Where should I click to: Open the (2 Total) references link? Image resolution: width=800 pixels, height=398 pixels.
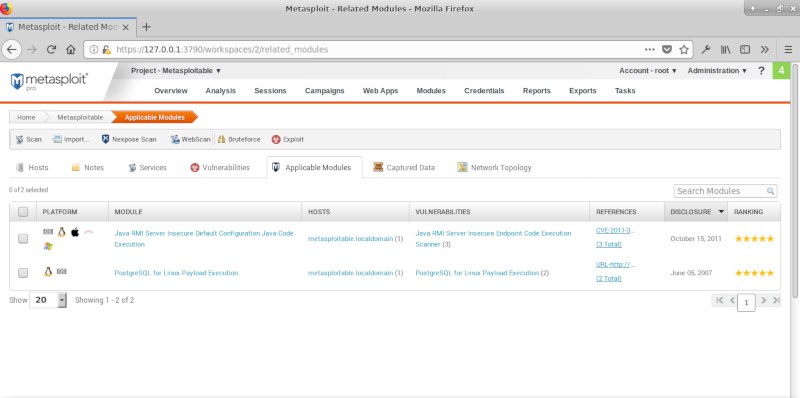[x=609, y=279]
